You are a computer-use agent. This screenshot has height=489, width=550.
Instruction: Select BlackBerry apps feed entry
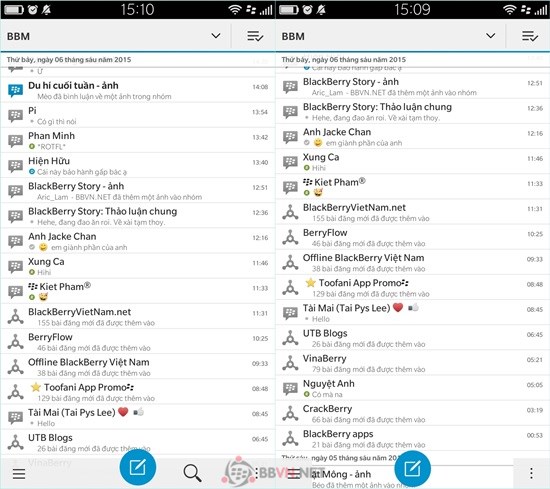pyautogui.click(x=412, y=439)
